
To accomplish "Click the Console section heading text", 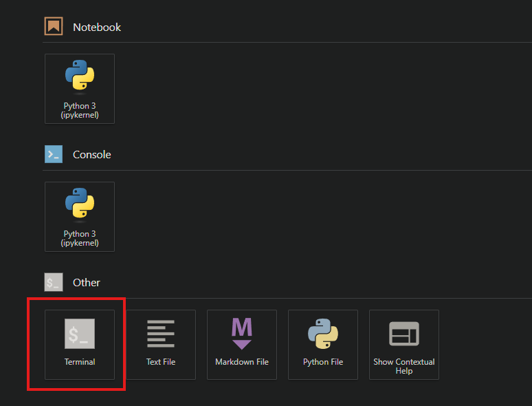I will point(92,155).
